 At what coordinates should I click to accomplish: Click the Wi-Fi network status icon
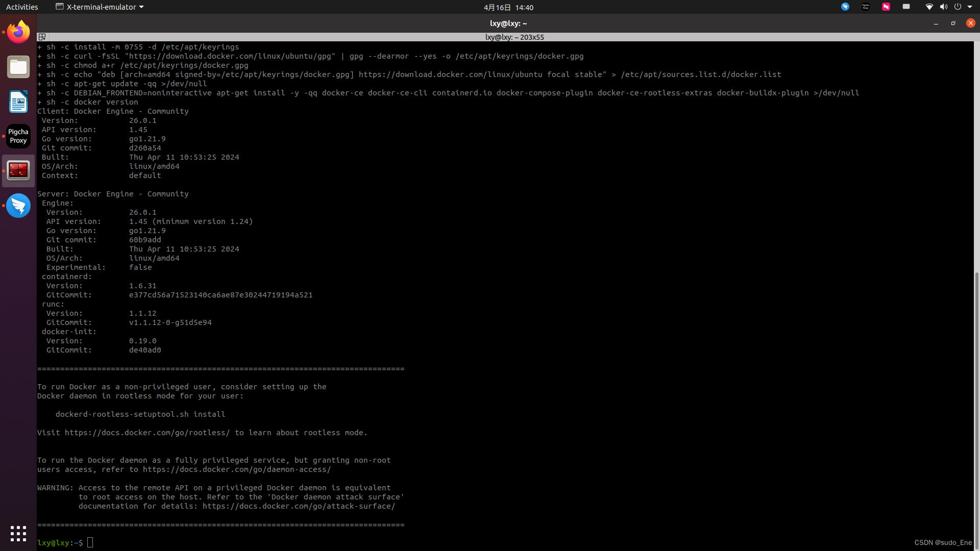[929, 7]
